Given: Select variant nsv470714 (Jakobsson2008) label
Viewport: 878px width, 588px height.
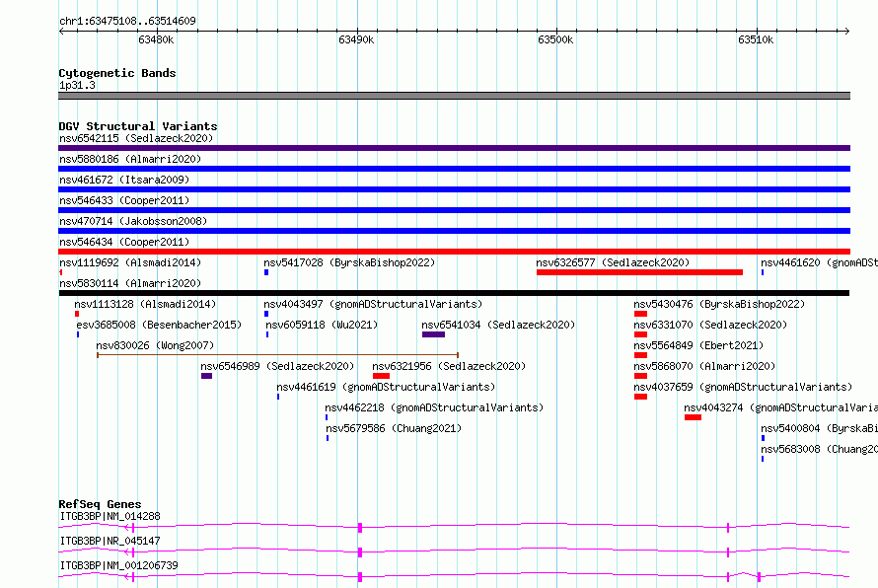Looking at the screenshot, I should click(x=133, y=221).
